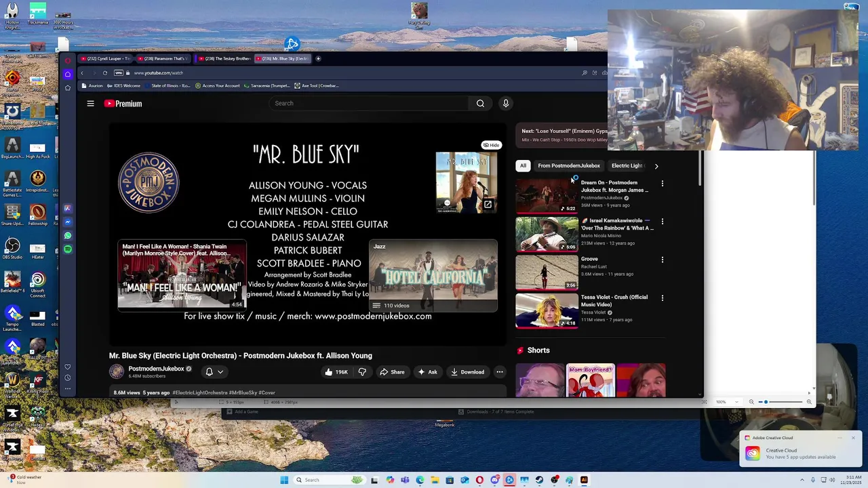Open the PostmodernJukebox channel avatar
The width and height of the screenshot is (868, 488).
(x=117, y=371)
